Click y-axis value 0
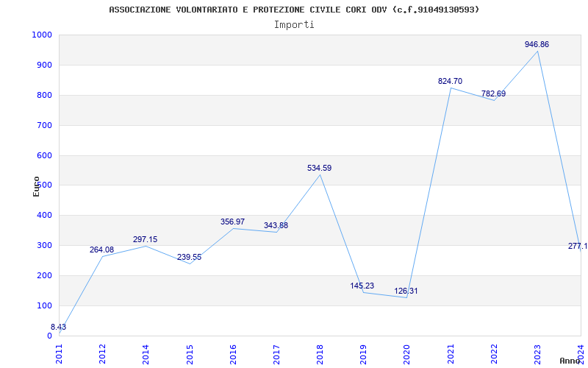Viewport: 588px width, 368px height. [x=49, y=336]
